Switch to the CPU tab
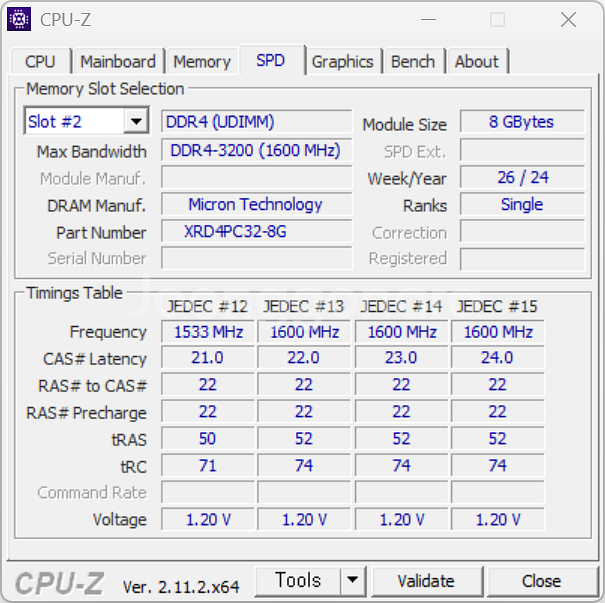The width and height of the screenshot is (605, 603). coord(41,61)
